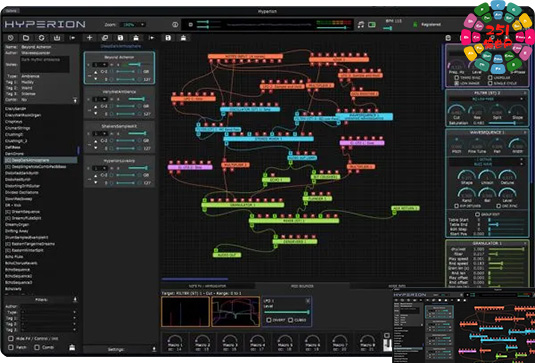
Task: Click the Name field Beyond Acheron
Action: [37, 47]
